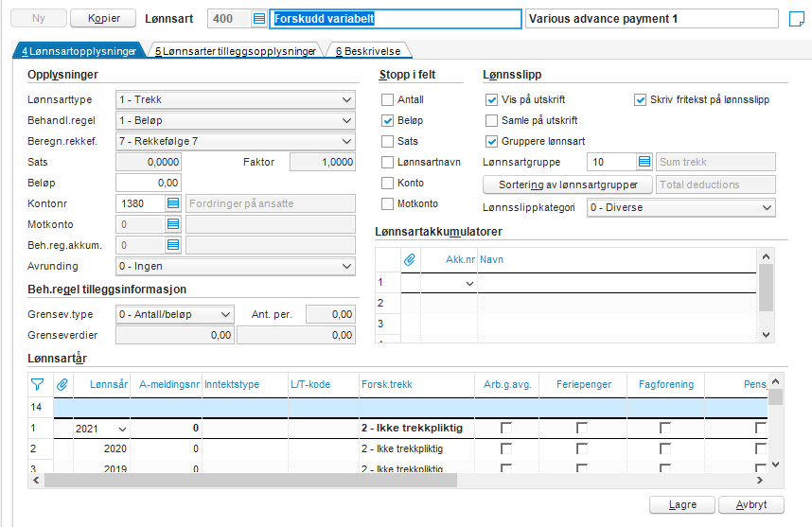The image size is (812, 527).
Task: Click bold 2 - Ikke trekkpliktig cell for 2021
Action: pos(416,428)
